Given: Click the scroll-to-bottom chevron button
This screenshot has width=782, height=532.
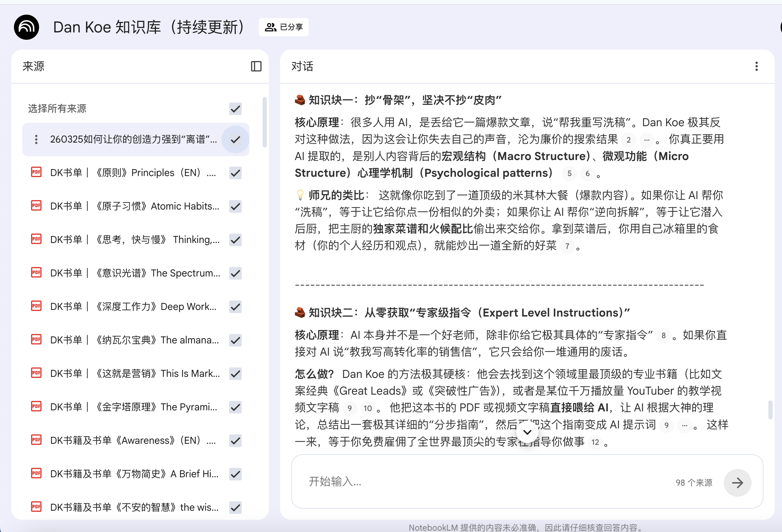Looking at the screenshot, I should coord(527,432).
